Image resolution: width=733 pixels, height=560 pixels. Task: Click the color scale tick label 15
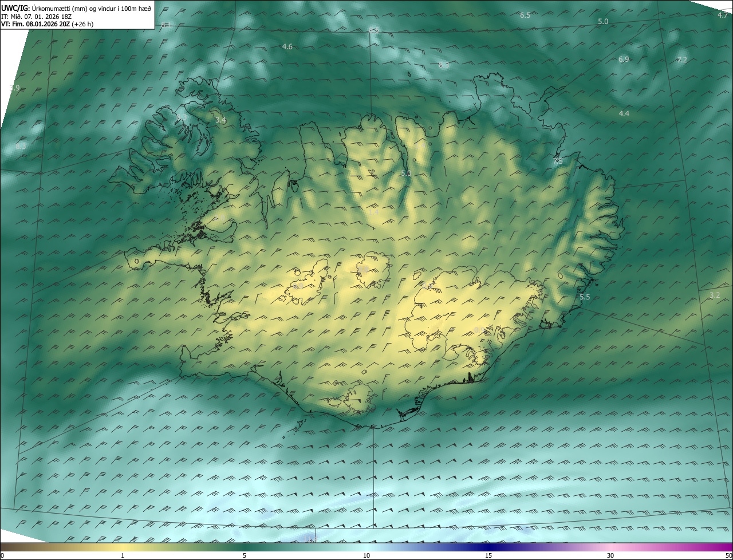[488, 555]
